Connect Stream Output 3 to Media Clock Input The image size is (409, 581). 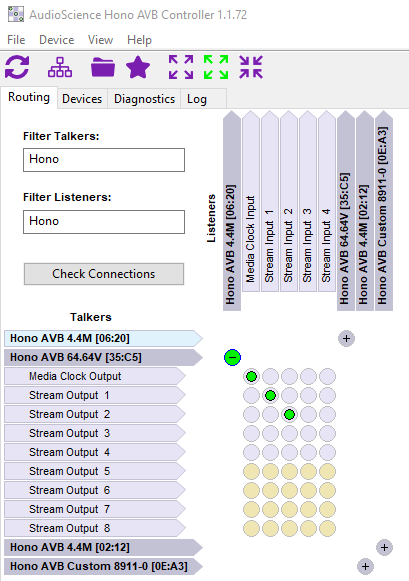[x=251, y=433]
